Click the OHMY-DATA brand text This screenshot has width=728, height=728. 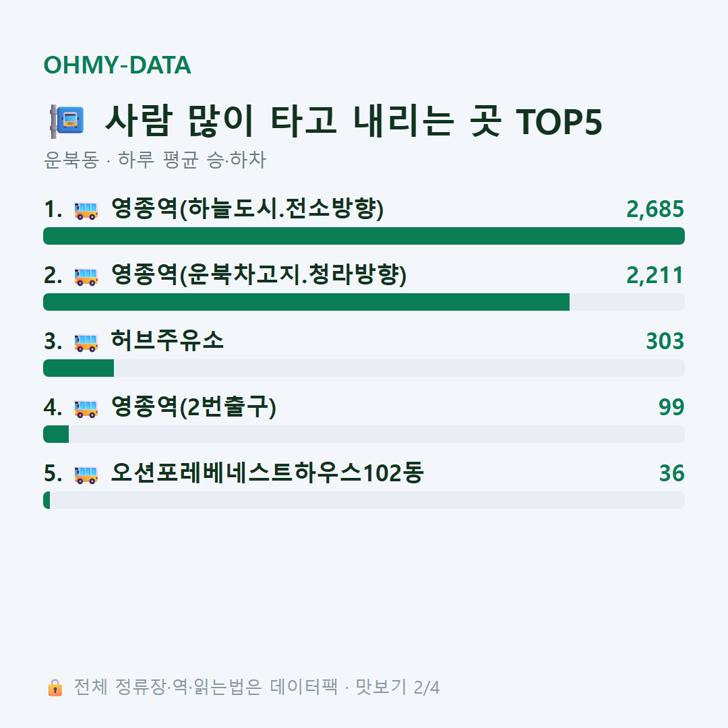pyautogui.click(x=117, y=65)
